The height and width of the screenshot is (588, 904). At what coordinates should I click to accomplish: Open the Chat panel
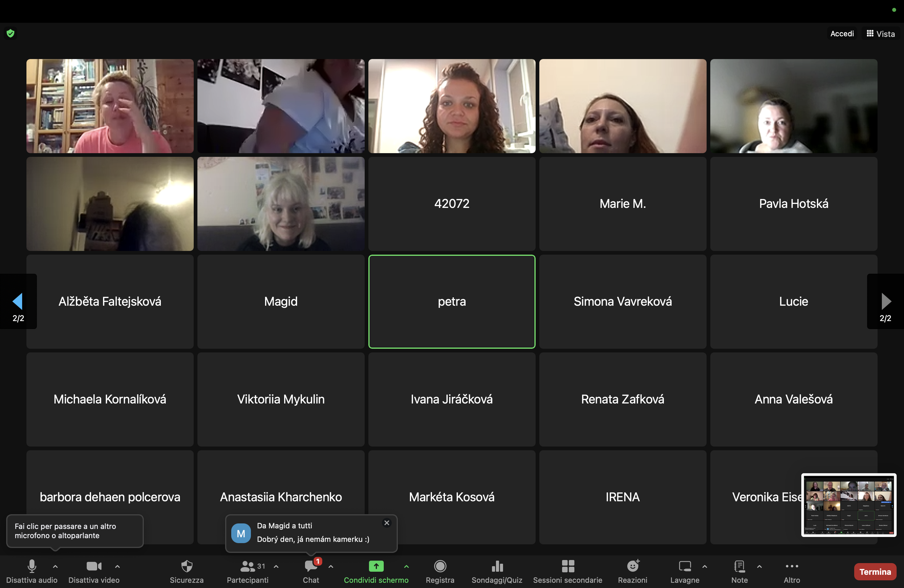(x=311, y=571)
